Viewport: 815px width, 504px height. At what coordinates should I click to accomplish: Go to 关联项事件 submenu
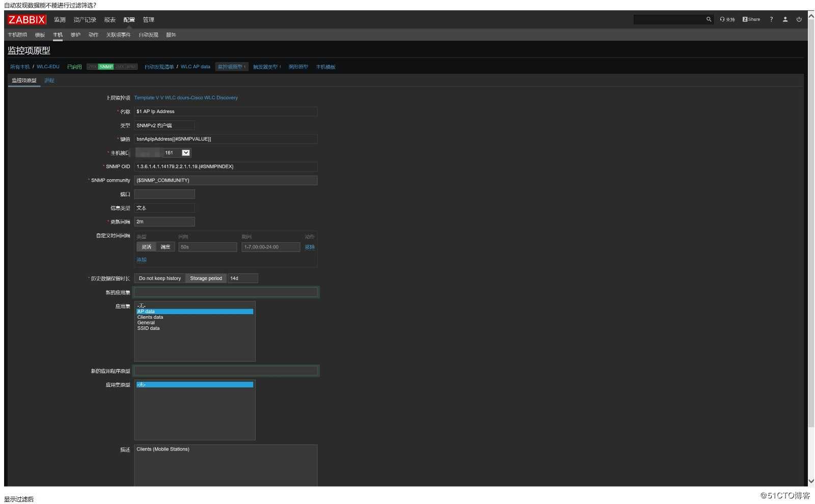pos(118,35)
